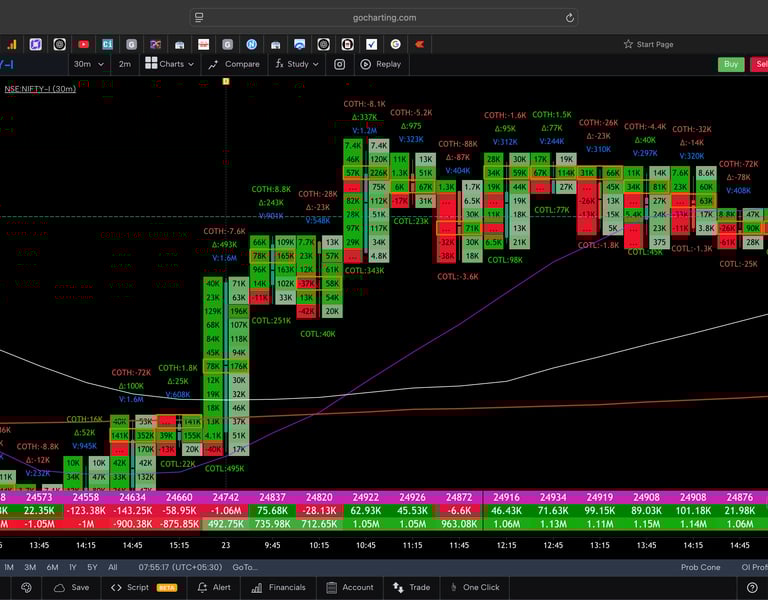The image size is (768, 600).
Task: Open the 30m timeframe dropdown
Action: coord(88,64)
